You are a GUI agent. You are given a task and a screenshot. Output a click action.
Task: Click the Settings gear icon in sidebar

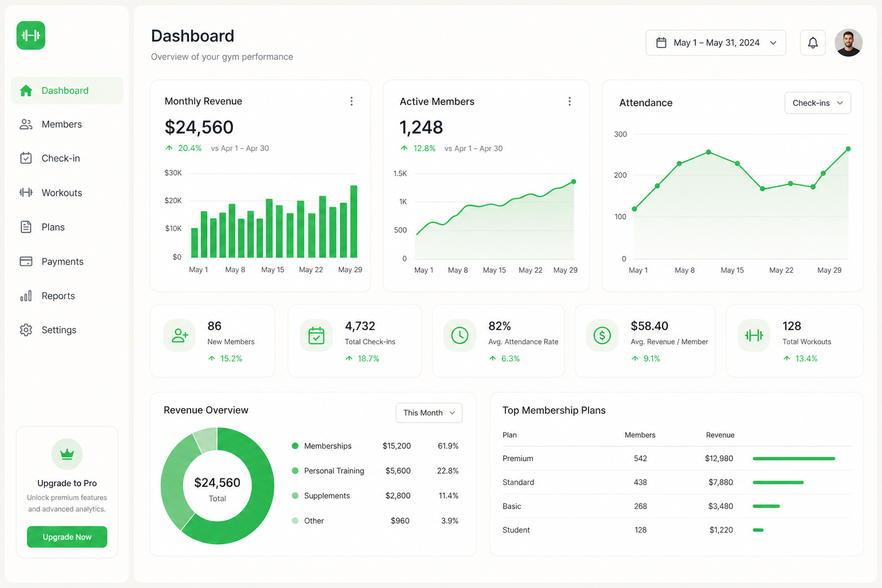click(26, 330)
